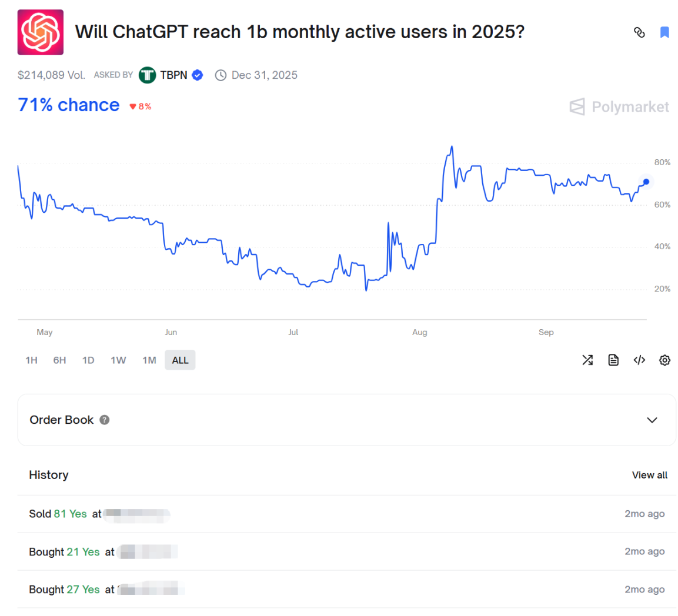Switch chart to 1W range
Screen dimensions: 678x616
coord(118,360)
